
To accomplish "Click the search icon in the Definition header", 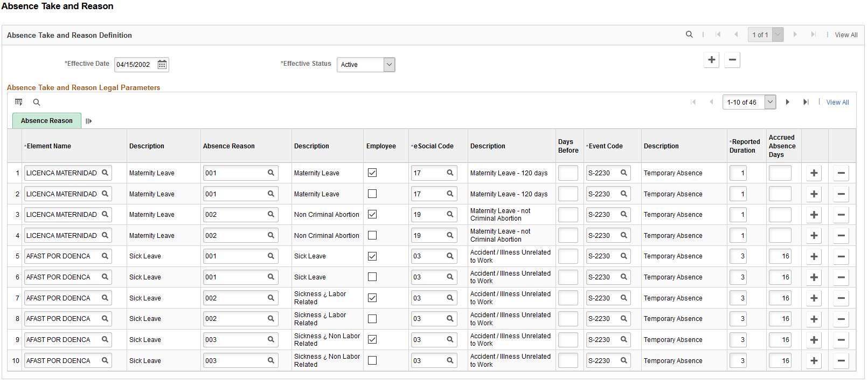I will tap(689, 35).
